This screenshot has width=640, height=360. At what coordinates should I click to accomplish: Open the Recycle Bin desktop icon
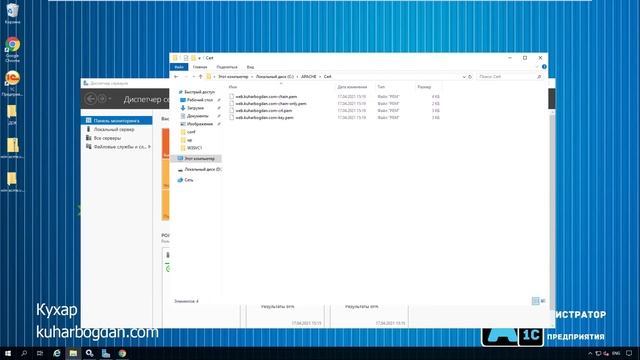click(x=13, y=13)
